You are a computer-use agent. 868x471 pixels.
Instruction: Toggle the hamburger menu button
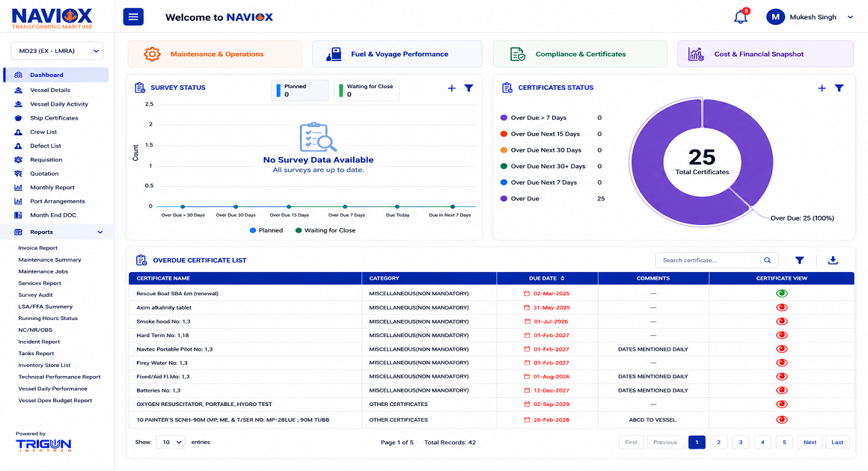point(133,17)
